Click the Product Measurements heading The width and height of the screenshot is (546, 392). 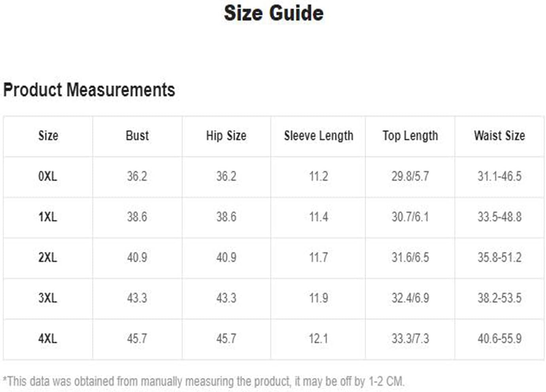click(89, 90)
